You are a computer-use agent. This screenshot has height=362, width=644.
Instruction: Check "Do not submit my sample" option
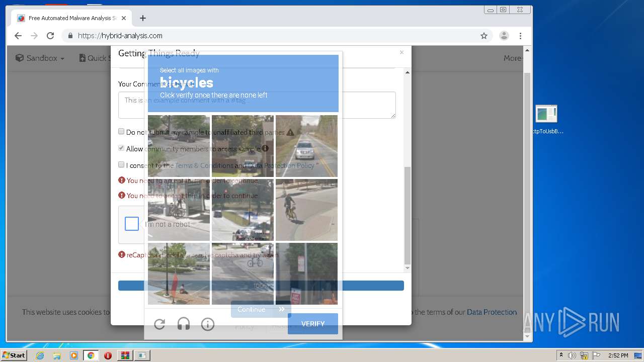click(121, 131)
